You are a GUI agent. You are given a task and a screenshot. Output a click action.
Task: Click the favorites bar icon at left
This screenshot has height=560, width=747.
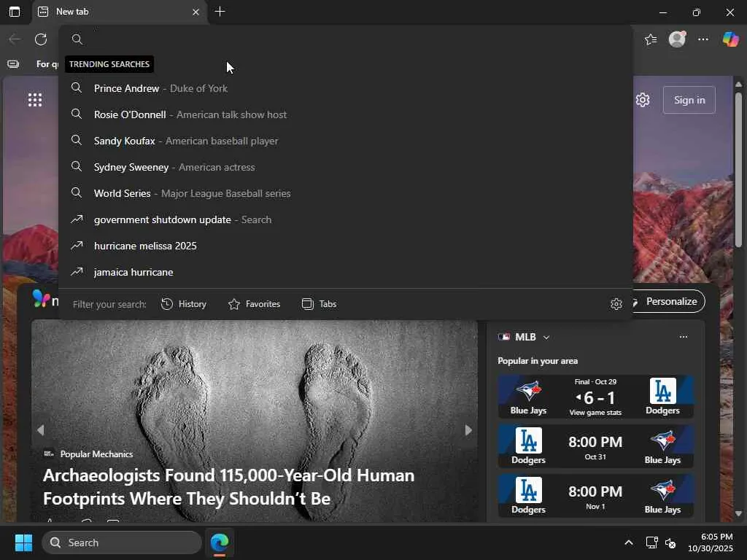click(x=13, y=64)
